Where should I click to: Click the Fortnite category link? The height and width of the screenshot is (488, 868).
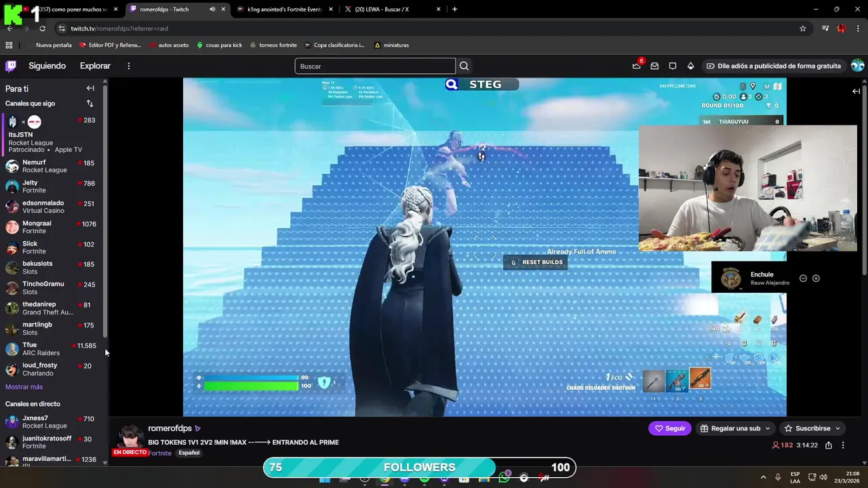(160, 453)
